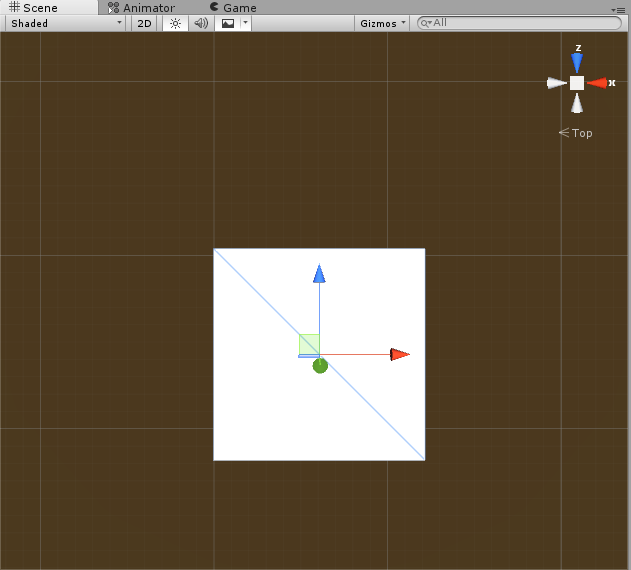Click the blue Z axis cone on orientation gizmo
Viewport: 631px width, 570px height.
coord(577,63)
